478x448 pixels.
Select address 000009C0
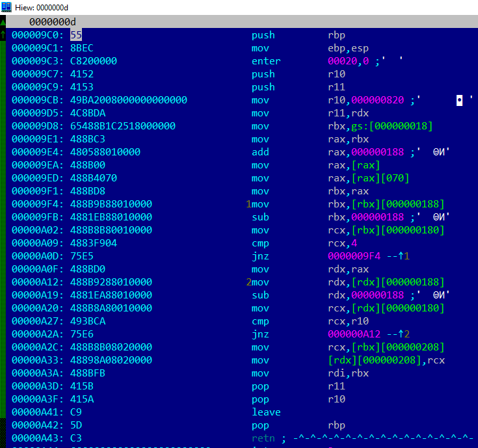click(38, 35)
